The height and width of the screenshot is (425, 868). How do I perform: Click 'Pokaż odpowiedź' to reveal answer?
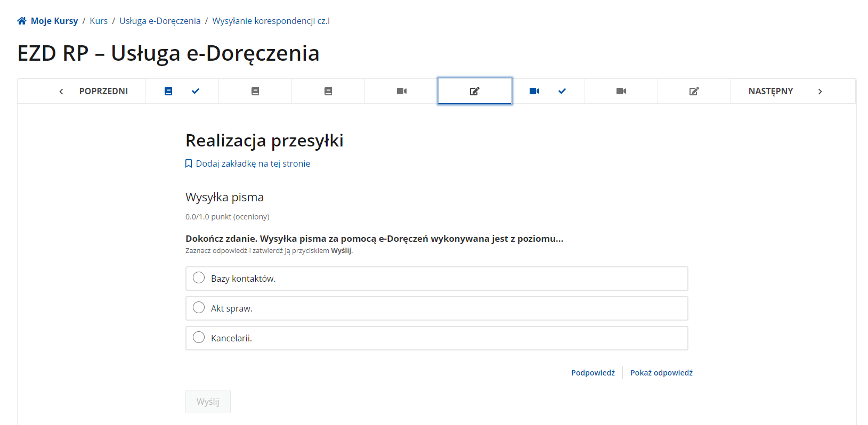pos(661,373)
